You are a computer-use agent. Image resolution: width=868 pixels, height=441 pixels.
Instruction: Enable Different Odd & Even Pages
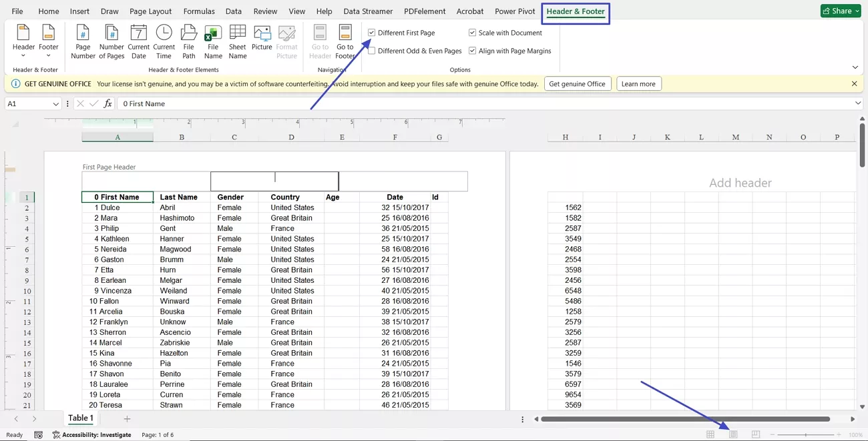371,50
